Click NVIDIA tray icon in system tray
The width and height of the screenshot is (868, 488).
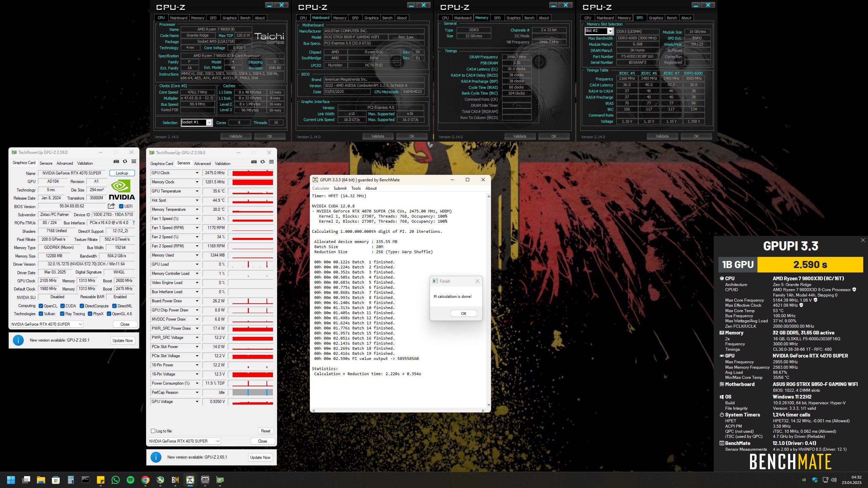pyautogui.click(x=804, y=480)
